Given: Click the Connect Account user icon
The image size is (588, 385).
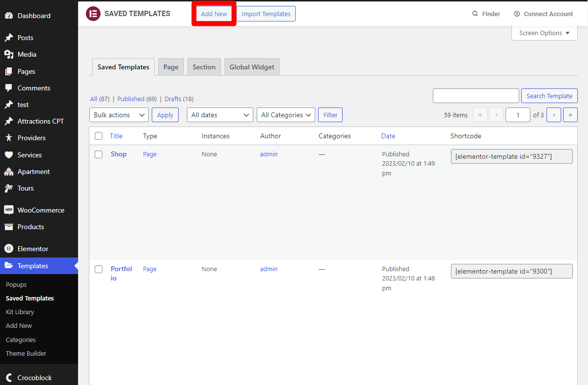Looking at the screenshot, I should 517,14.
